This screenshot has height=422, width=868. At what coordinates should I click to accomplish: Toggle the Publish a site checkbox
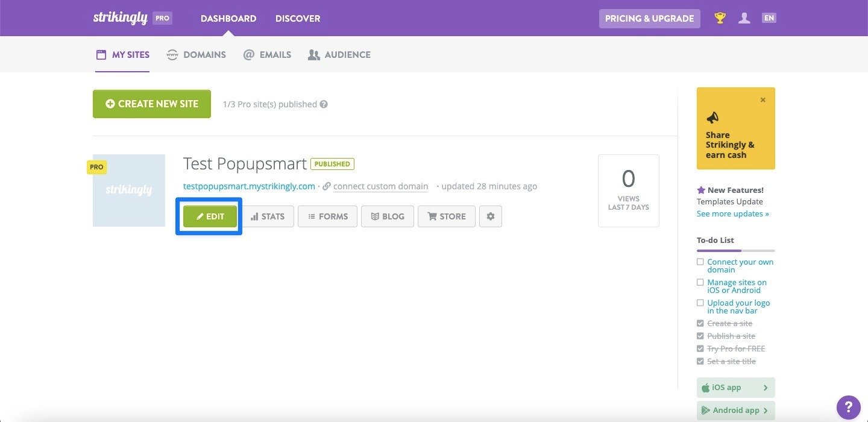(700, 336)
